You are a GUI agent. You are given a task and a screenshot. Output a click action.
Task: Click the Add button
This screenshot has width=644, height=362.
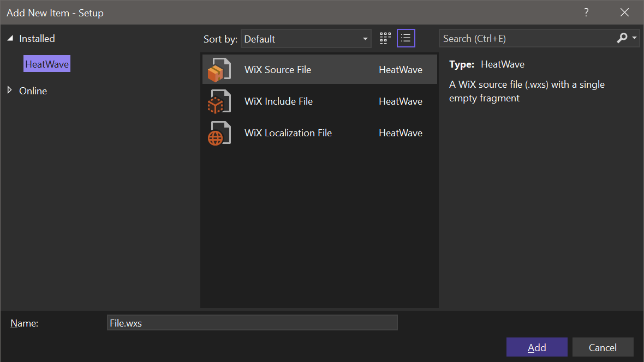point(536,347)
